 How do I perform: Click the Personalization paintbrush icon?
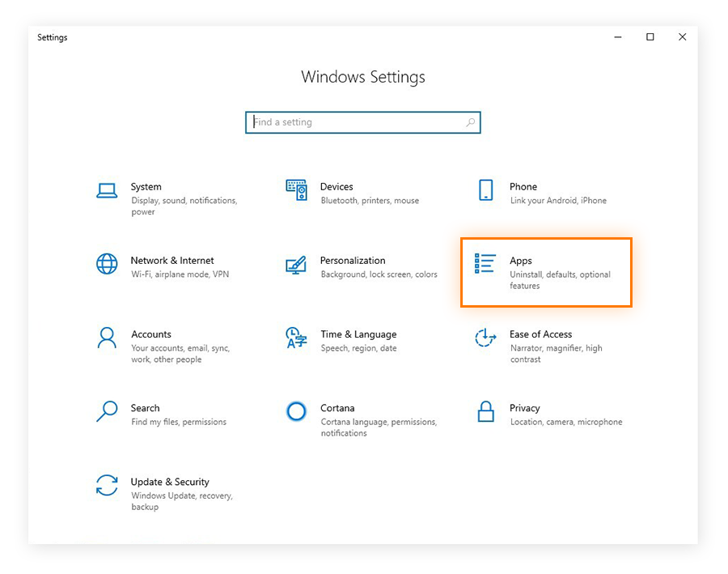coord(296,265)
